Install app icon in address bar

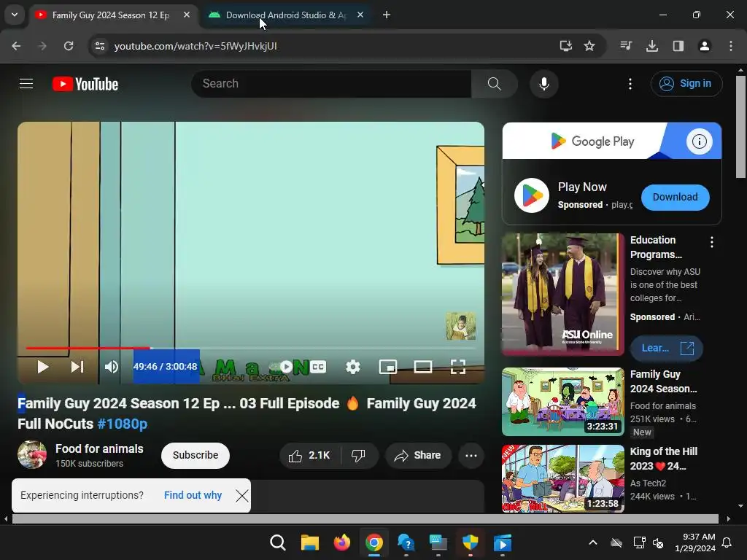tap(565, 46)
